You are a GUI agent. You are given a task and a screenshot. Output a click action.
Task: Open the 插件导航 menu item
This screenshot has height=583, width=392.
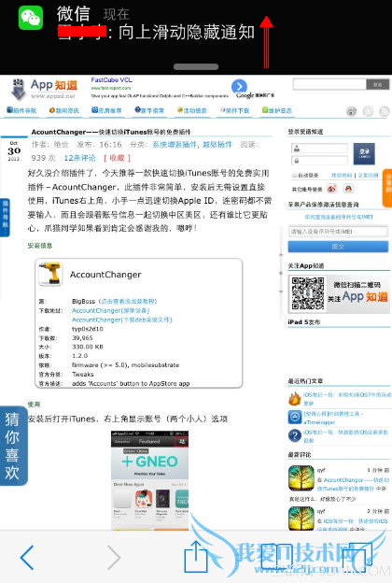[x=21, y=110]
